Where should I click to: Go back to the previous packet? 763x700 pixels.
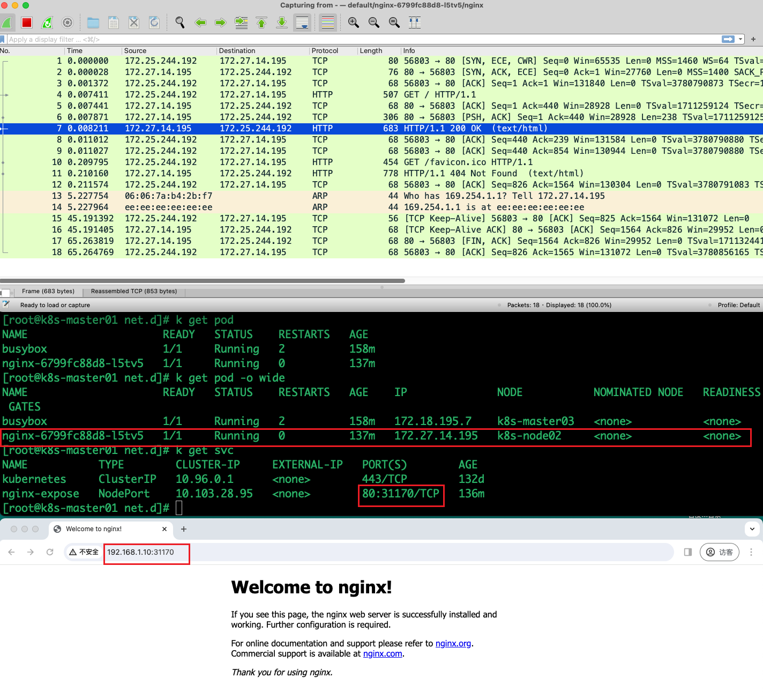pyautogui.click(x=200, y=23)
